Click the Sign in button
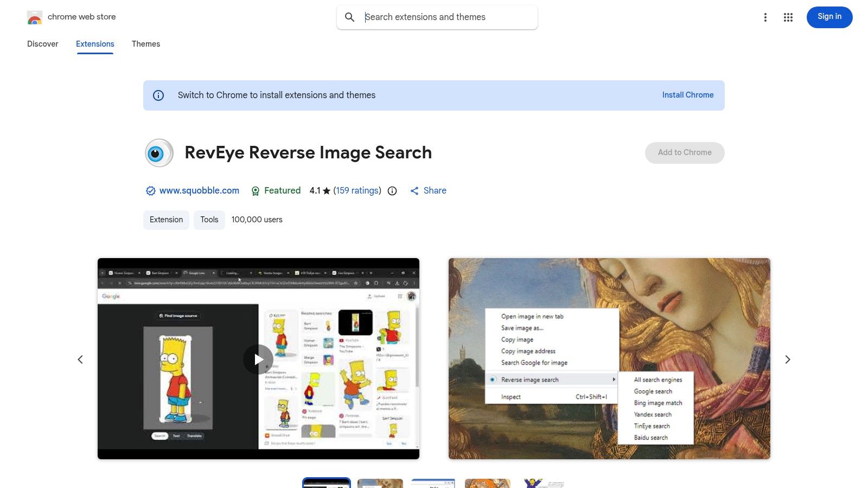This screenshot has height=488, width=868. pyautogui.click(x=829, y=17)
